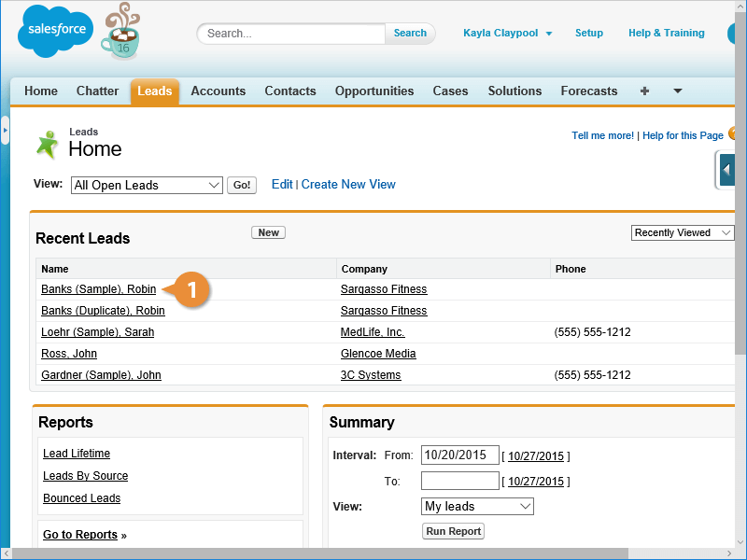The image size is (747, 560).
Task: Open more tabs dropdown arrow in nav bar
Action: point(678,91)
